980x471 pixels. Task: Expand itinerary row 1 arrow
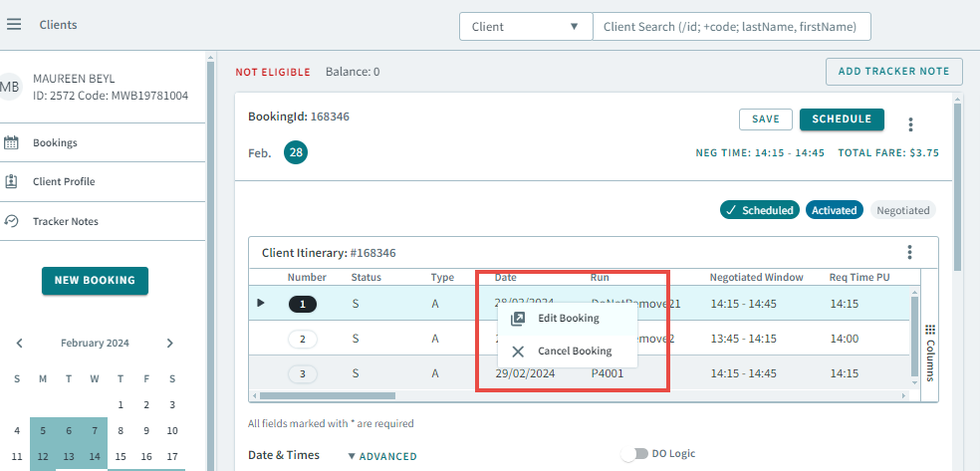261,303
